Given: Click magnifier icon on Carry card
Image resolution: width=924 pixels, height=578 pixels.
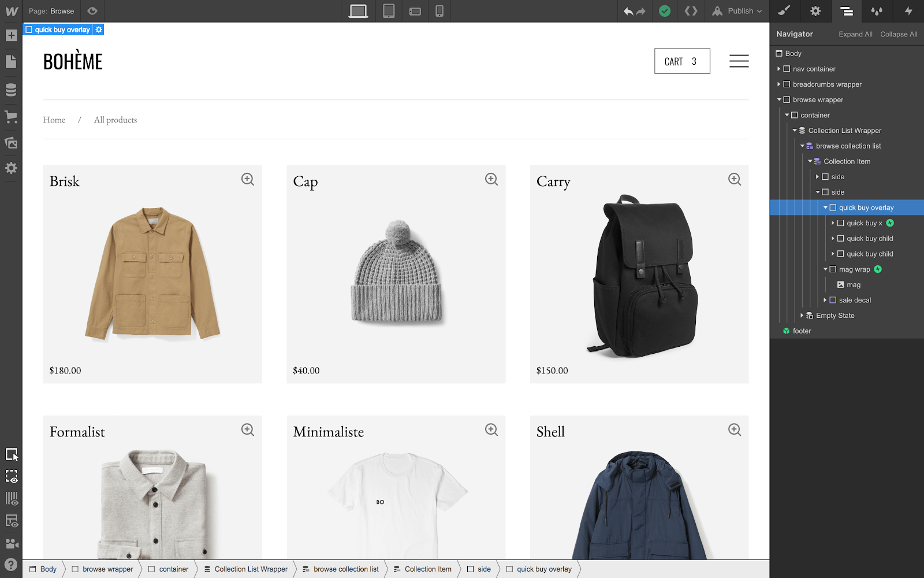Looking at the screenshot, I should point(735,179).
